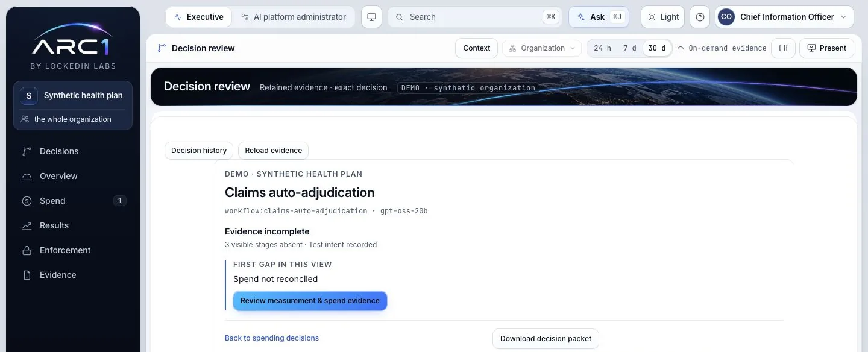The height and width of the screenshot is (352, 868).
Task: Open Decisions in the sidebar
Action: (x=73, y=151)
